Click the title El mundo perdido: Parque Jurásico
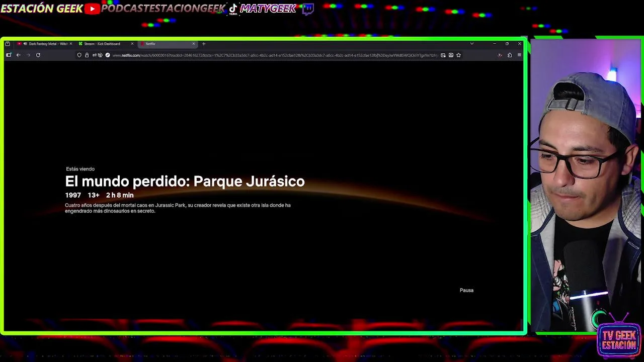This screenshot has height=362, width=644. pyautogui.click(x=185, y=181)
